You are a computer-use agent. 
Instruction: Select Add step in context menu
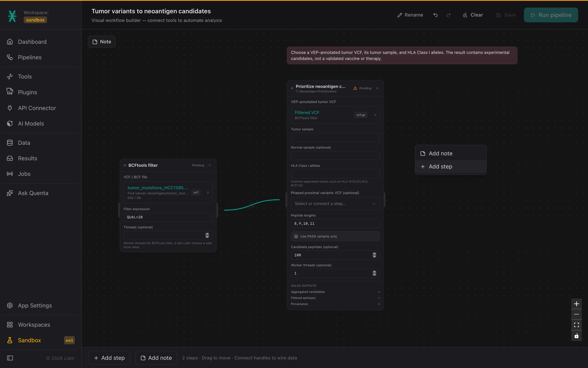451,166
